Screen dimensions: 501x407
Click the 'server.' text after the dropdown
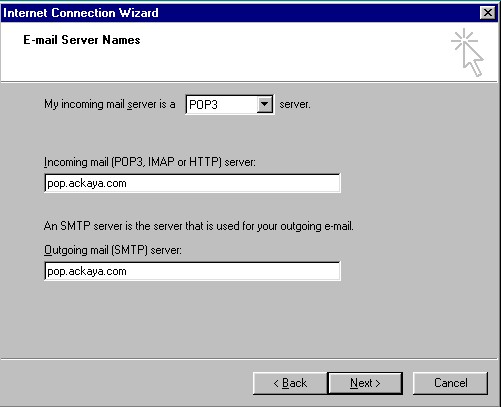point(295,104)
